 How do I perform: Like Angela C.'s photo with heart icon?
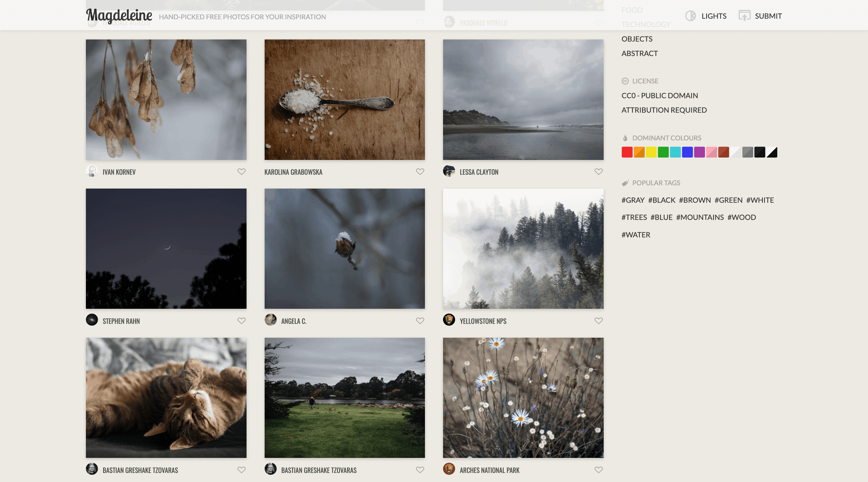[x=420, y=321]
